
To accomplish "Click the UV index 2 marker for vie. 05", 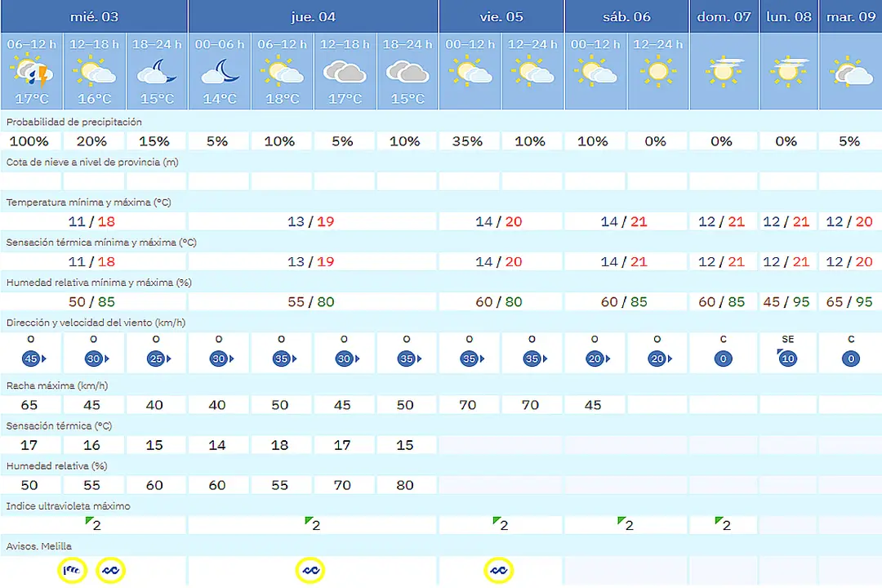I will [500, 524].
